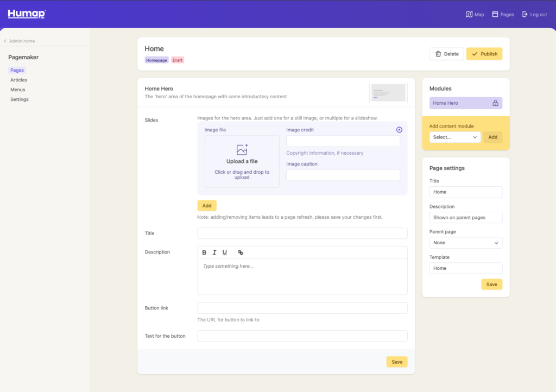Delete the Home page
Screen dimensions: 556x392
coord(447,54)
